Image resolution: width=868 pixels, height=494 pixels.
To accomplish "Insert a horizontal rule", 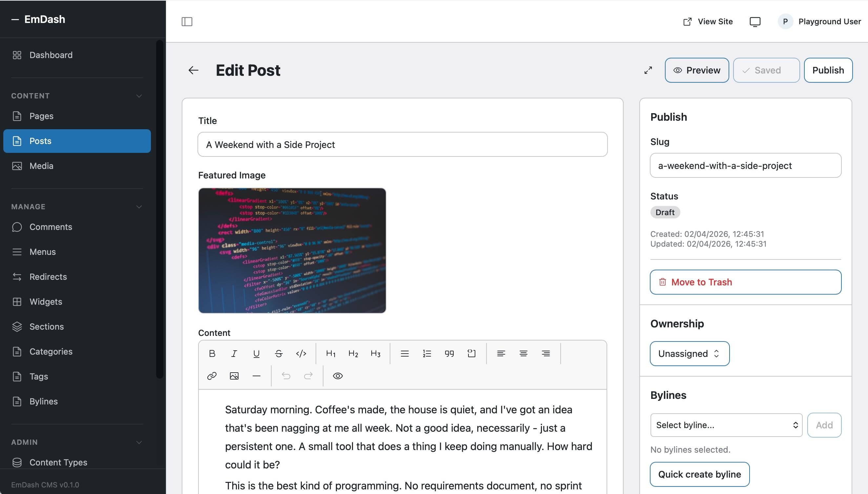I will point(257,376).
